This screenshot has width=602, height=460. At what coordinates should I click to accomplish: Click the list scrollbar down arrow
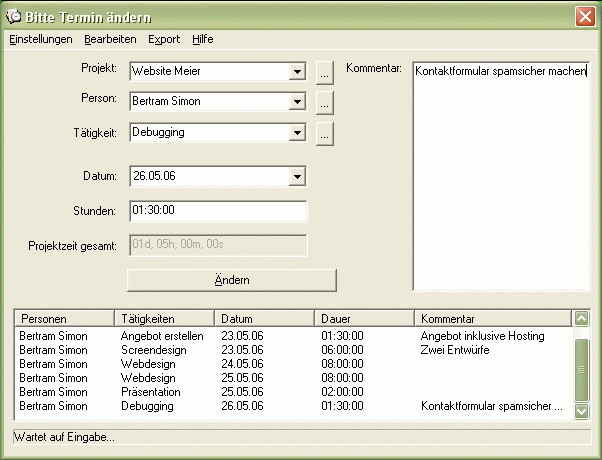(x=581, y=409)
